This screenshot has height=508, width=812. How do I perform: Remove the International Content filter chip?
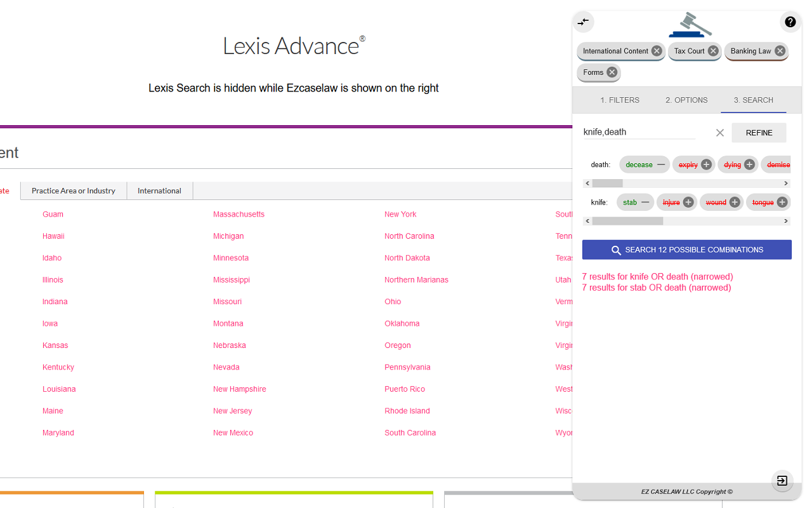(x=657, y=51)
